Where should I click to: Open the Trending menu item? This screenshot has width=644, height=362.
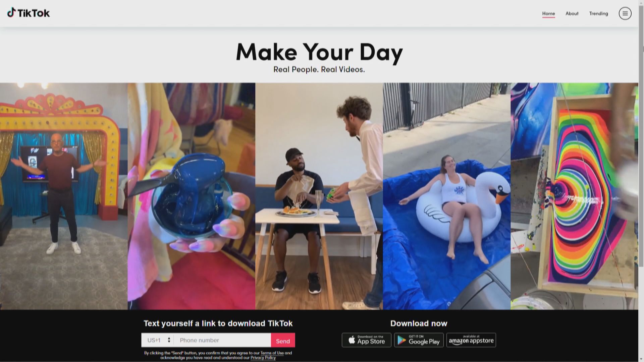click(x=598, y=13)
